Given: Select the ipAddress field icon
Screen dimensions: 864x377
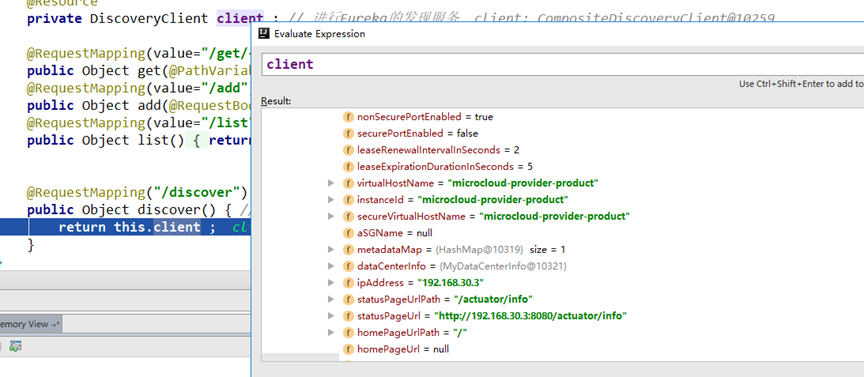Looking at the screenshot, I should (x=348, y=283).
